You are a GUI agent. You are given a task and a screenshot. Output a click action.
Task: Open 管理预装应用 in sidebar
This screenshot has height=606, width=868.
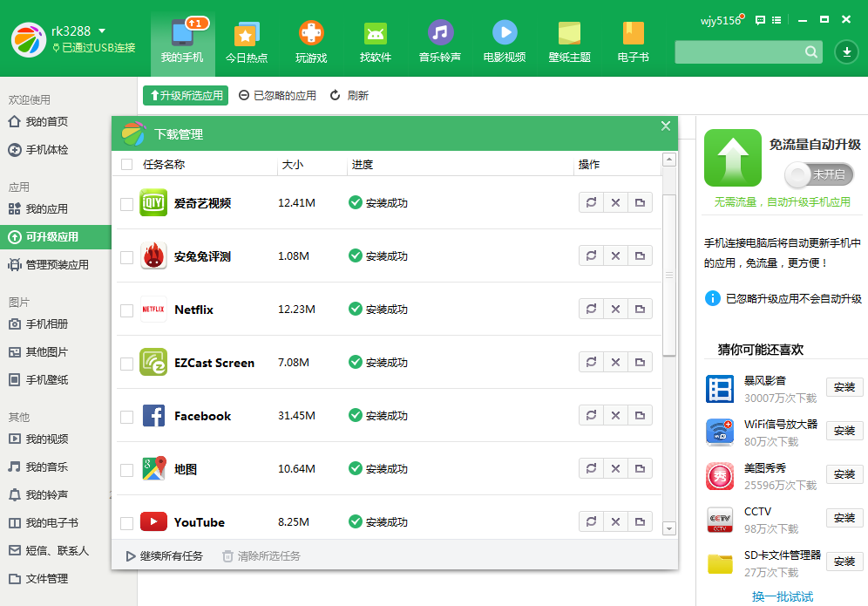click(x=49, y=265)
